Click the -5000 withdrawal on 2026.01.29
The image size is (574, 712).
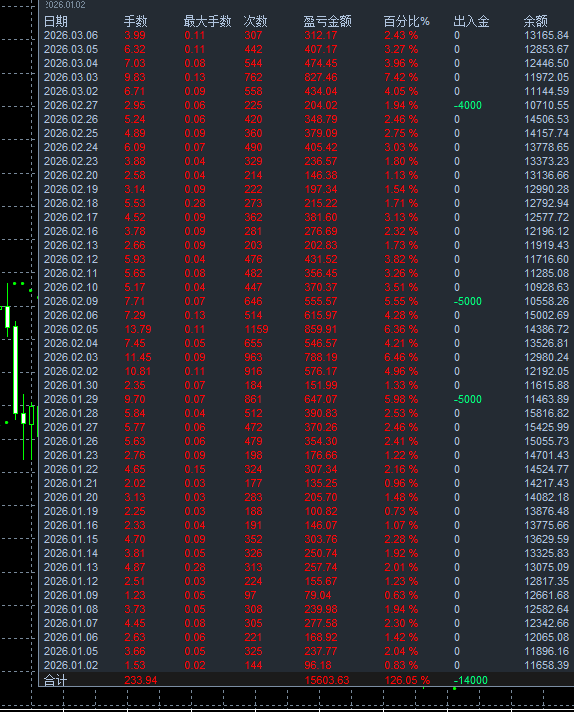(x=468, y=400)
